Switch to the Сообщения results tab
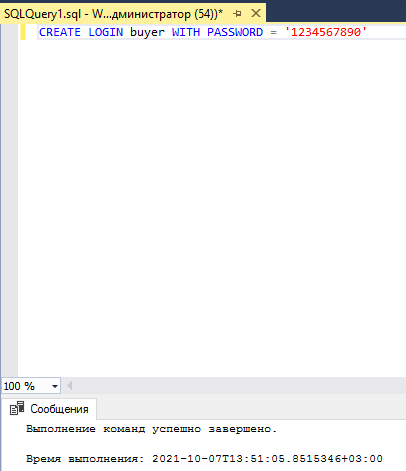The width and height of the screenshot is (406, 471). pos(49,409)
